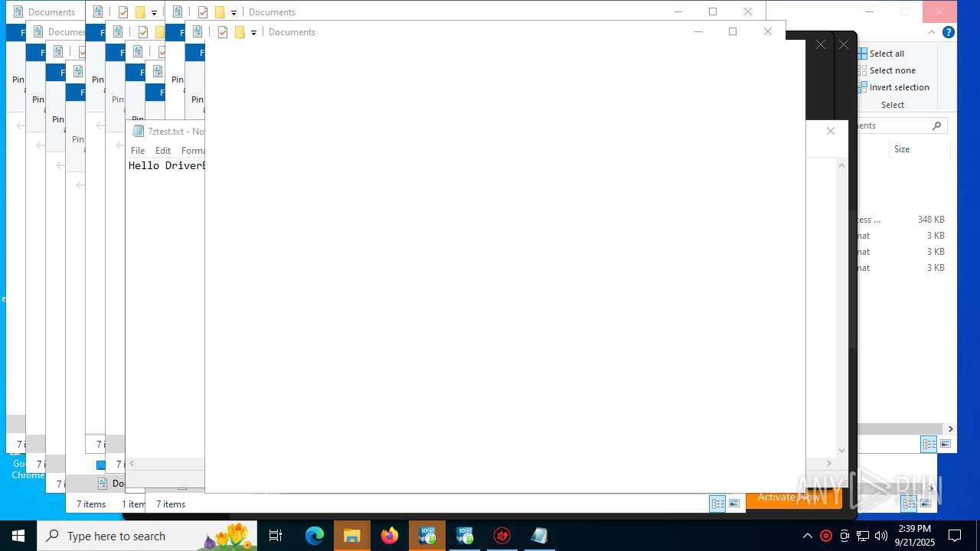Open the notification center icon

955,536
